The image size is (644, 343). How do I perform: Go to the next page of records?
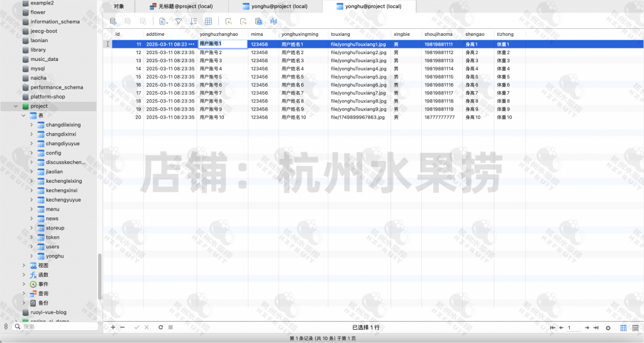587,328
